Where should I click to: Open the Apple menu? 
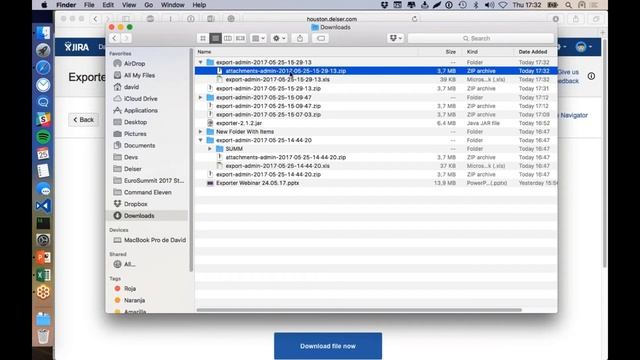[x=44, y=5]
